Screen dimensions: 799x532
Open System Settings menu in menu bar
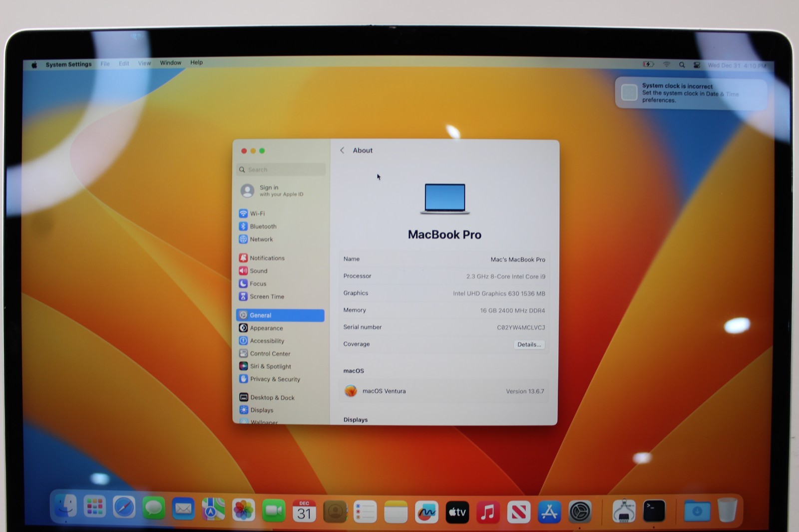(68, 64)
